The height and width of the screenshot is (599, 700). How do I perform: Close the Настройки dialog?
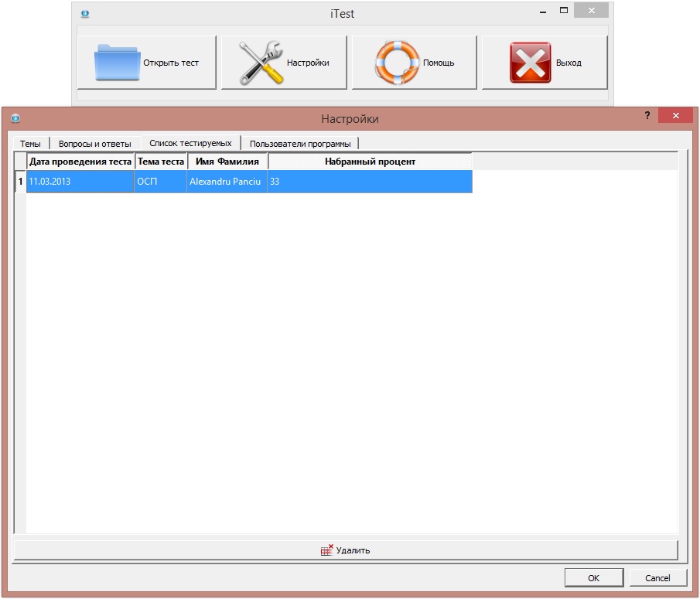pyautogui.click(x=675, y=115)
